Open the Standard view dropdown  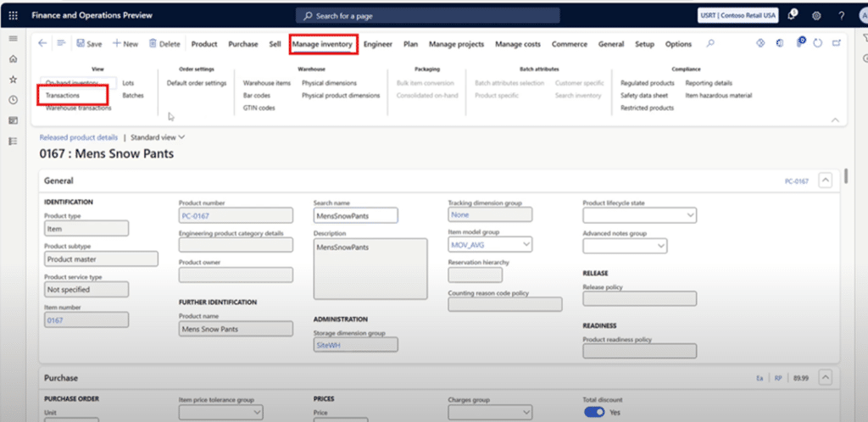tap(158, 137)
